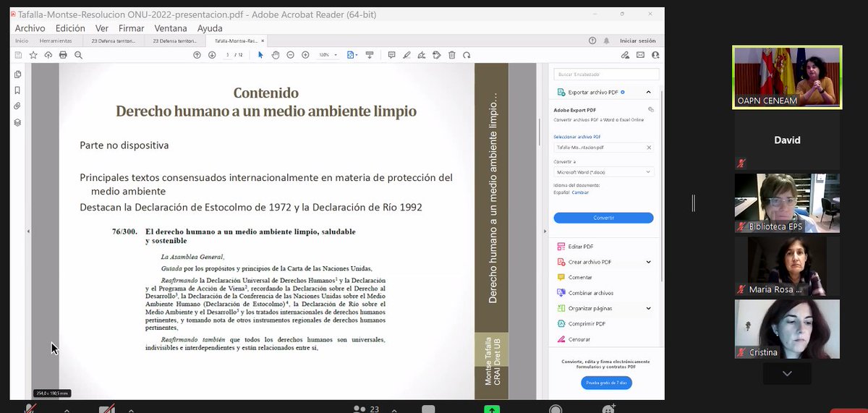This screenshot has height=413, width=868.
Task: Close the Tafalla-Montse-Res tab
Action: (x=263, y=41)
